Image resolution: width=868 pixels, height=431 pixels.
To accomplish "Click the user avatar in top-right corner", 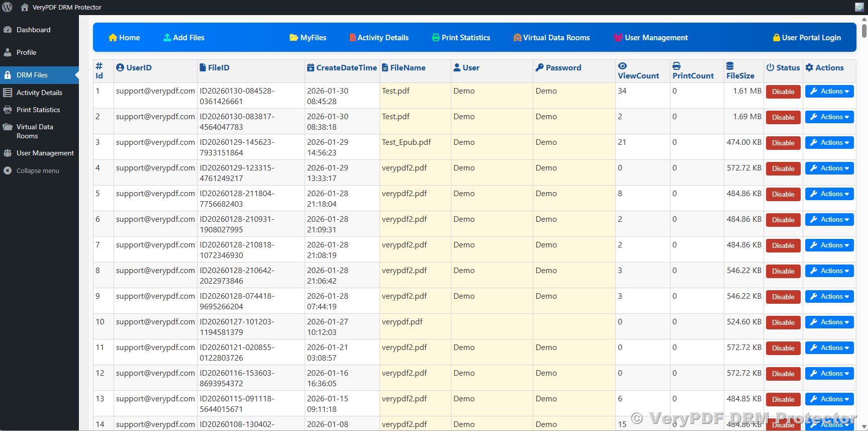I will [859, 7].
